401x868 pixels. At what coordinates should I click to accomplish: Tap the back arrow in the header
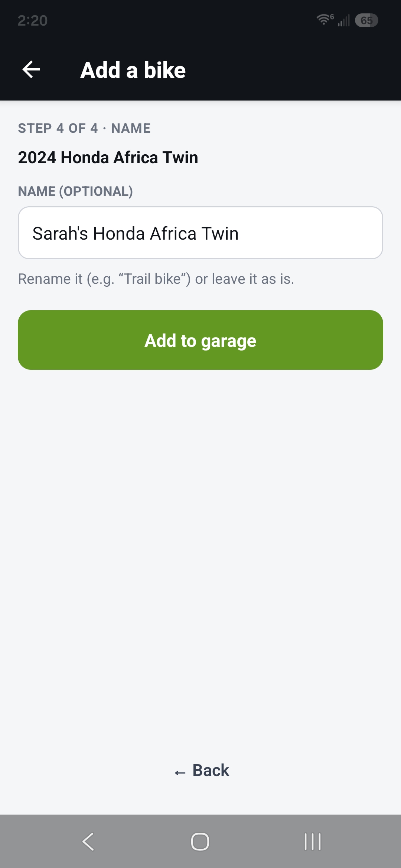pyautogui.click(x=31, y=70)
